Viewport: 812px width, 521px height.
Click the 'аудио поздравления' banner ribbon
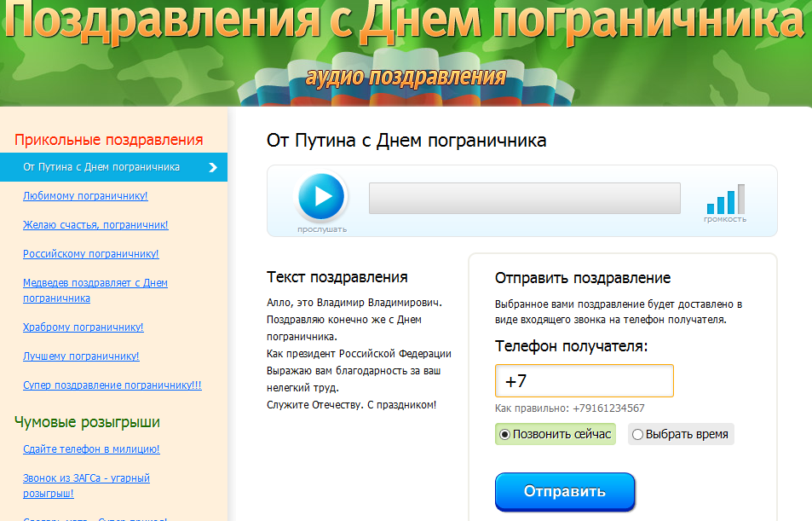pyautogui.click(x=406, y=78)
